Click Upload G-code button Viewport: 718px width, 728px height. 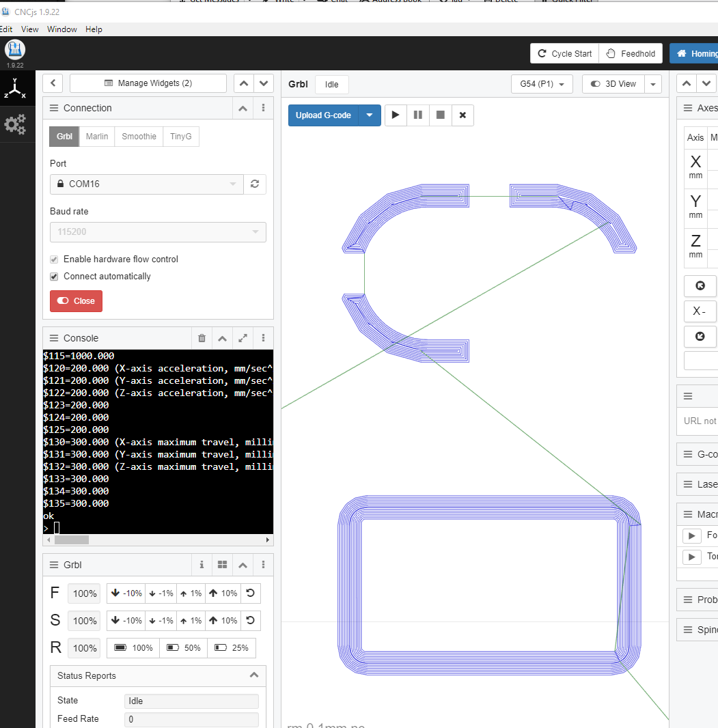click(323, 115)
